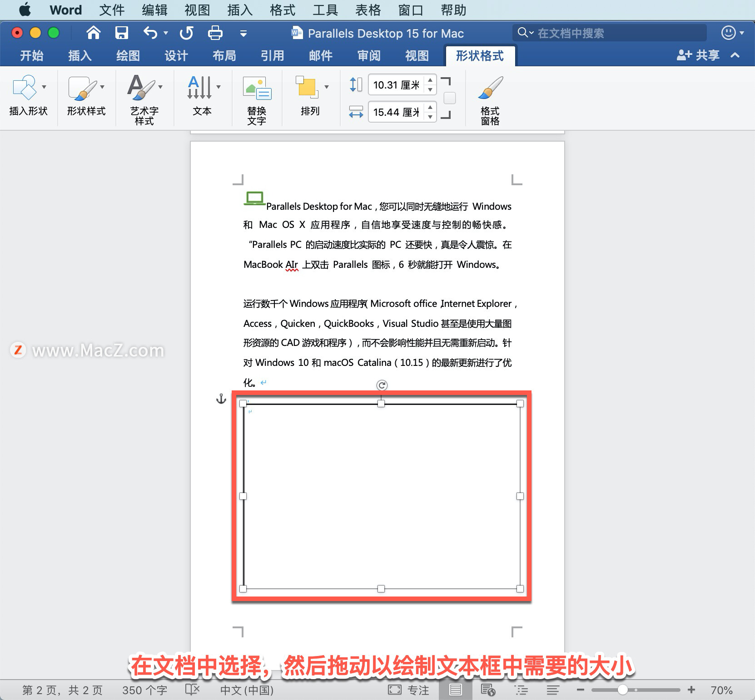
Task: Collapse the ribbon with the chevron
Action: (x=735, y=55)
